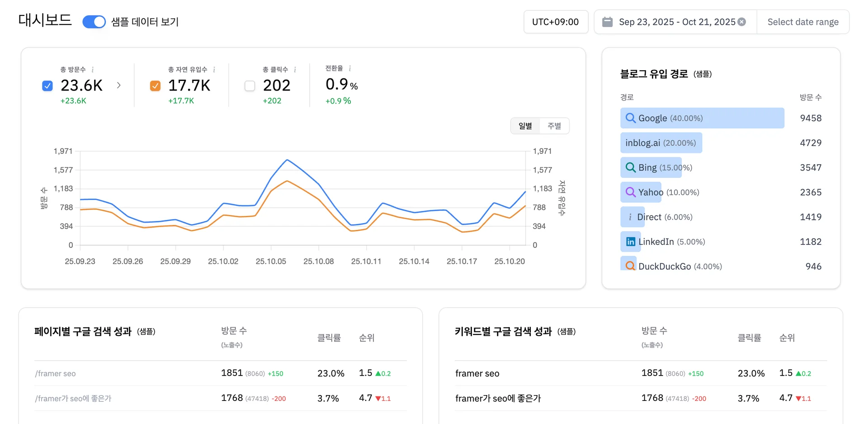Expand the chevron next to 23.6K visits
This screenshot has width=868, height=424.
[119, 85]
